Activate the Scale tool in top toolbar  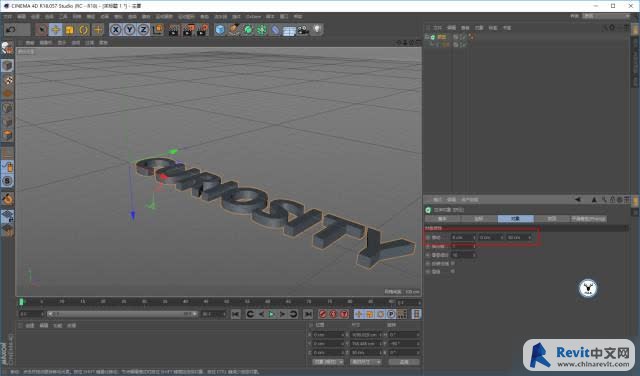point(69,29)
